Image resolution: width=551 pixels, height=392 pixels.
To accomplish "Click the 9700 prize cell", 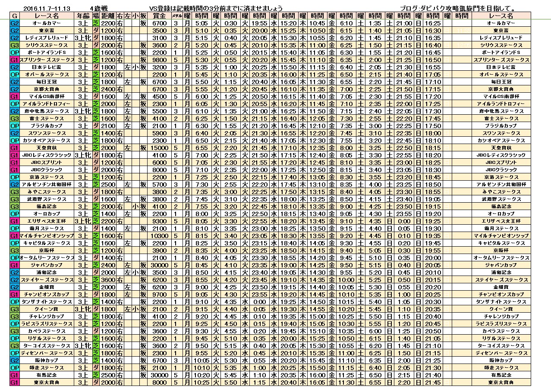I will (x=160, y=294).
